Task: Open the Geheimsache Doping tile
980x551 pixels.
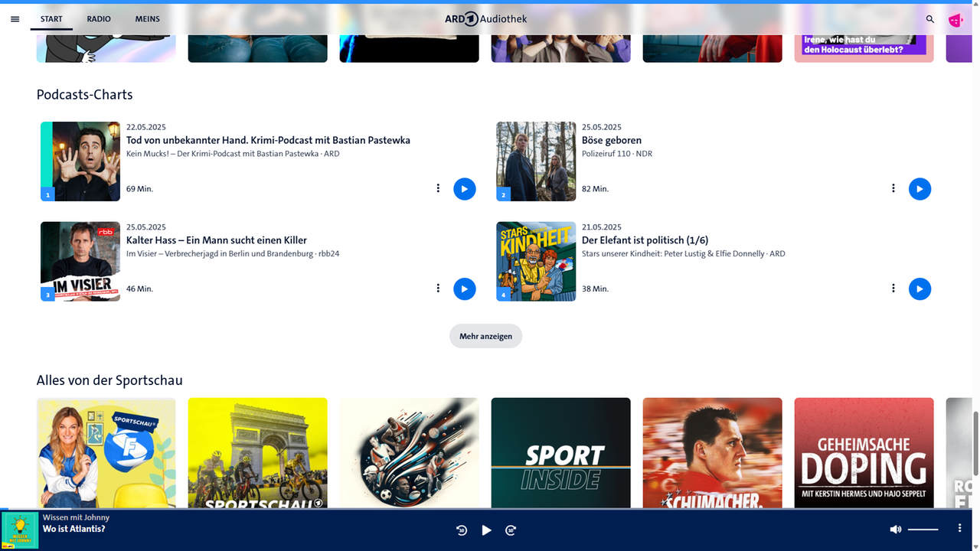Action: (x=864, y=452)
